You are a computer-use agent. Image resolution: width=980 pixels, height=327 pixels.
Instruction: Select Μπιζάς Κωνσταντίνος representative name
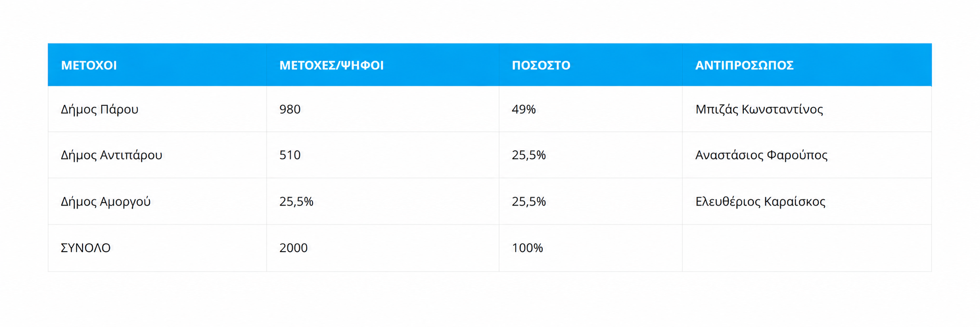coord(759,109)
